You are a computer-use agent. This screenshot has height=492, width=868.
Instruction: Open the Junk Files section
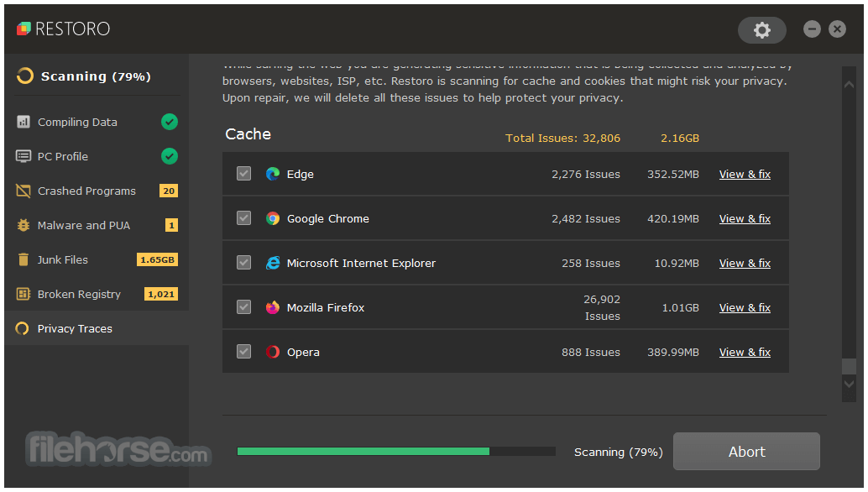point(97,259)
